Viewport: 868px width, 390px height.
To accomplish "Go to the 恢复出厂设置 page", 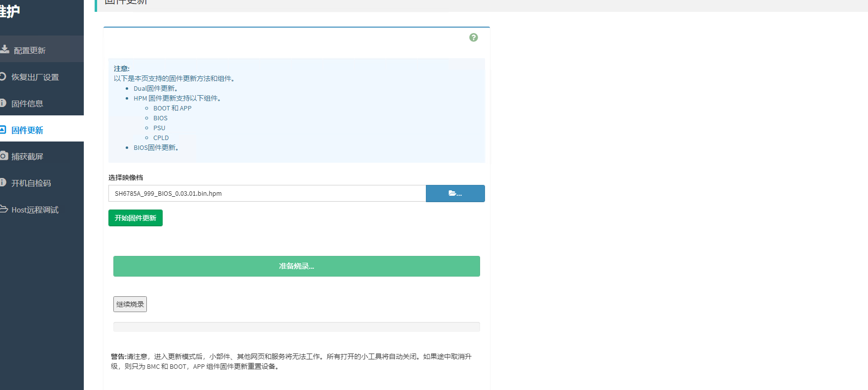I will [x=35, y=77].
